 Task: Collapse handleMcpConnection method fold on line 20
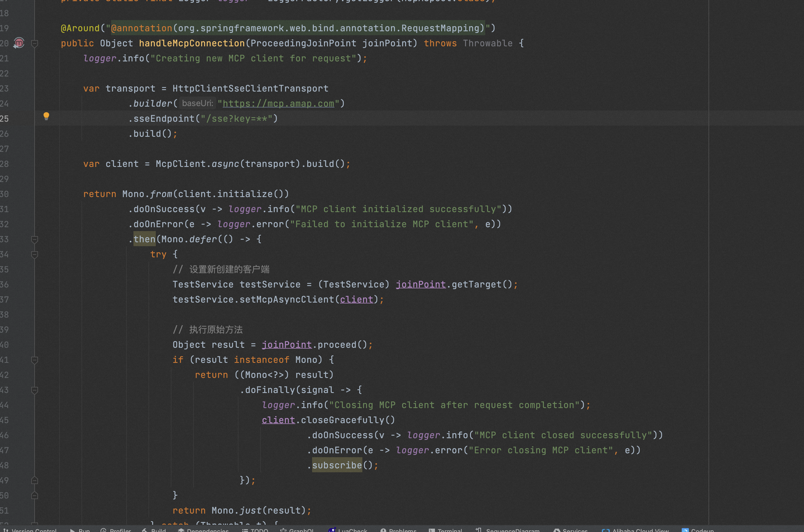tap(34, 44)
